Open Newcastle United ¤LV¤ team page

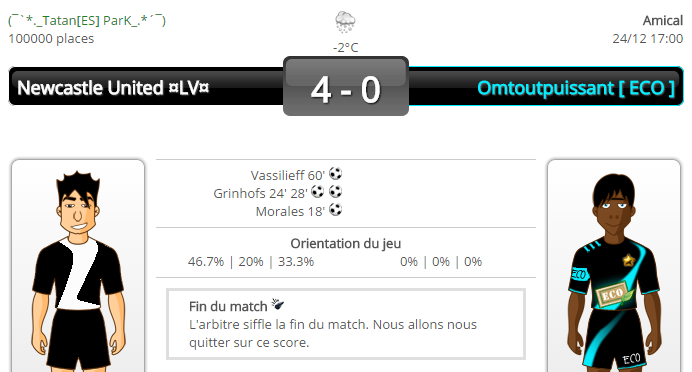coord(113,88)
